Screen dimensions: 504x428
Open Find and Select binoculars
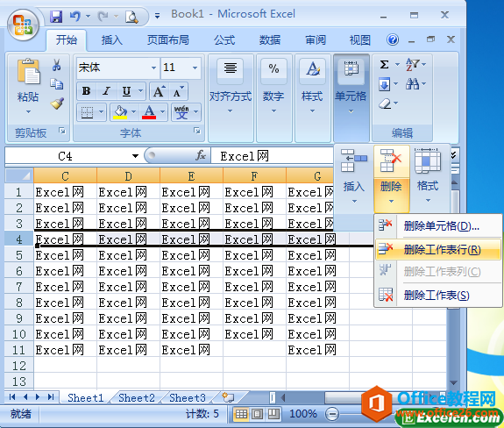[412, 84]
